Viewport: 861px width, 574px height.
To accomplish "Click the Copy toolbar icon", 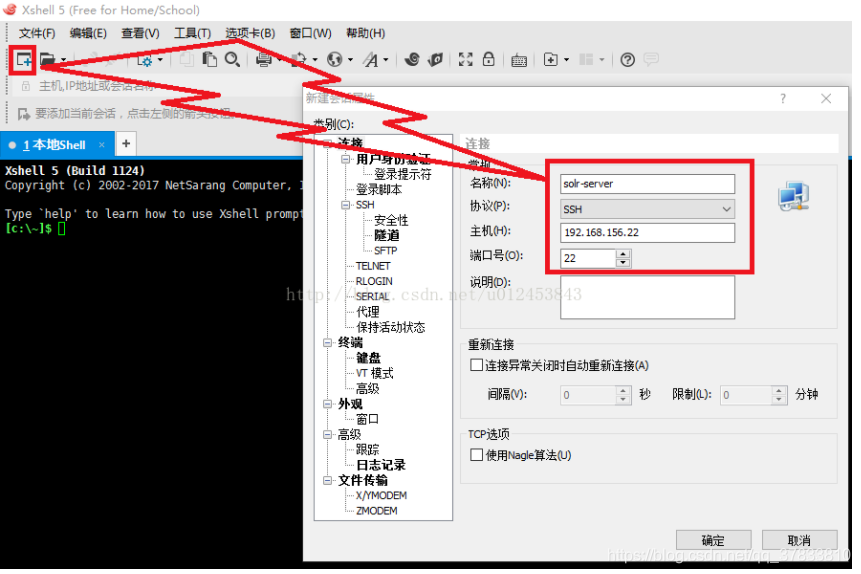I will 187,59.
